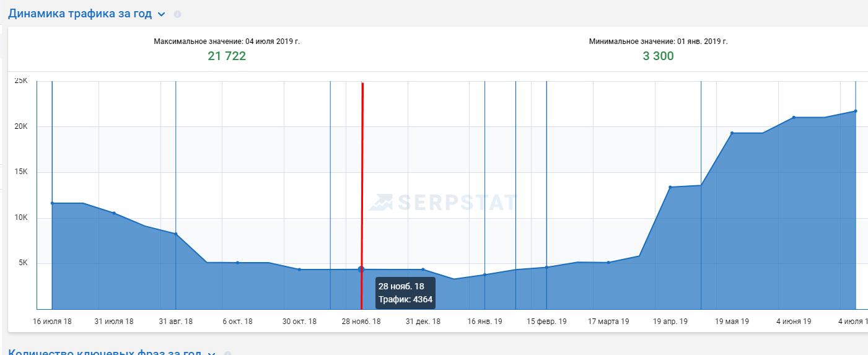Image resolution: width=868 pixels, height=355 pixels.
Task: Click the 28 нояб. 18 traffic tooltip
Action: (x=405, y=293)
